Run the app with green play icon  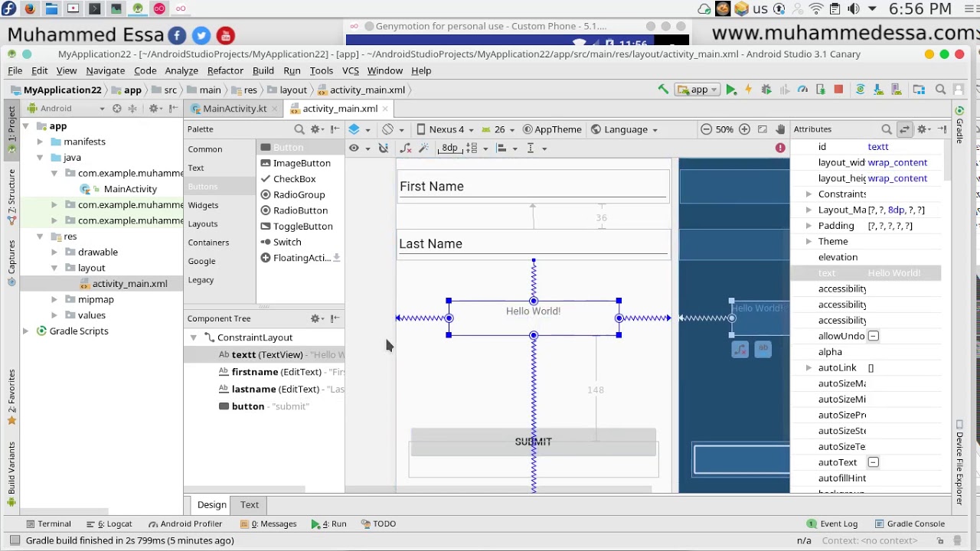(x=731, y=90)
